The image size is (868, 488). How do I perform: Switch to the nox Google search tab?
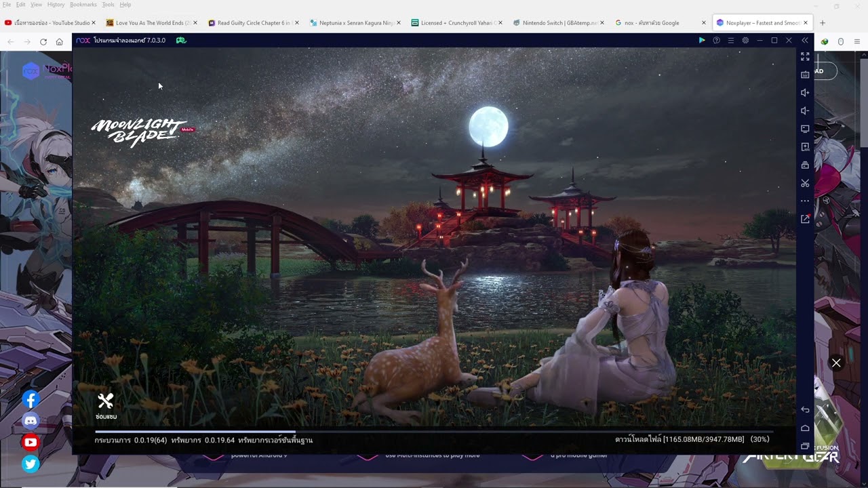coord(660,23)
